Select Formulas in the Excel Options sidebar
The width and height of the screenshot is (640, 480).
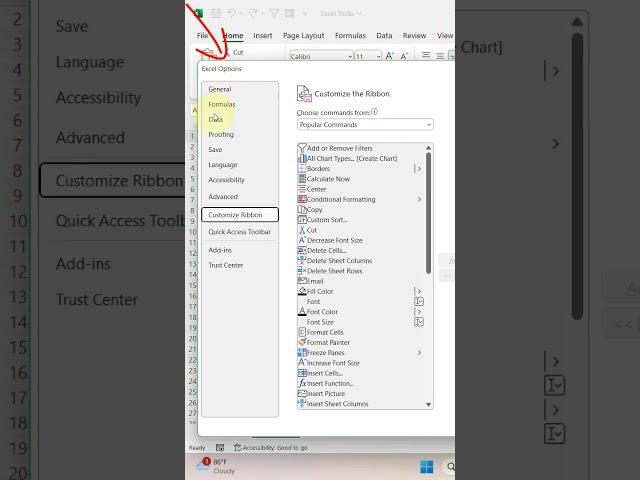[222, 104]
